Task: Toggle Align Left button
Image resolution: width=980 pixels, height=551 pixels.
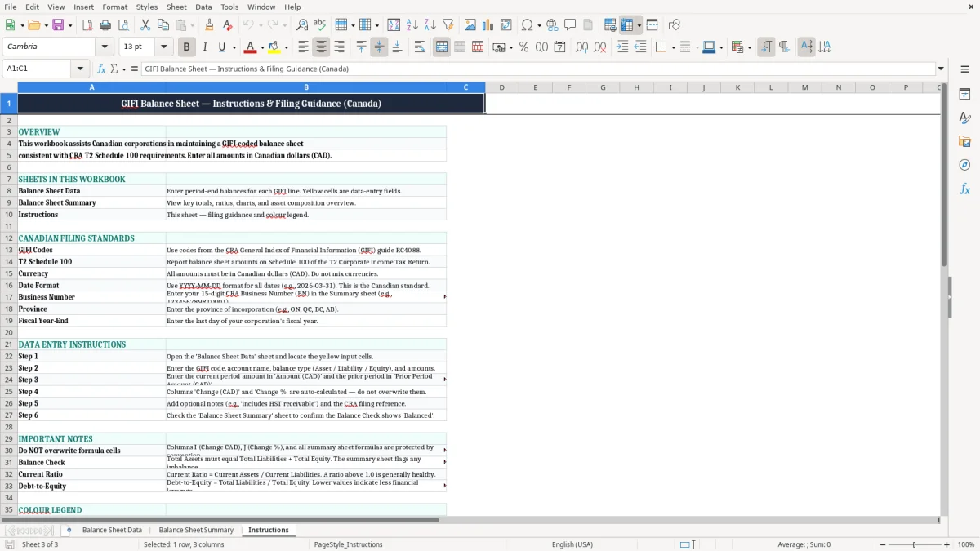Action: (303, 47)
